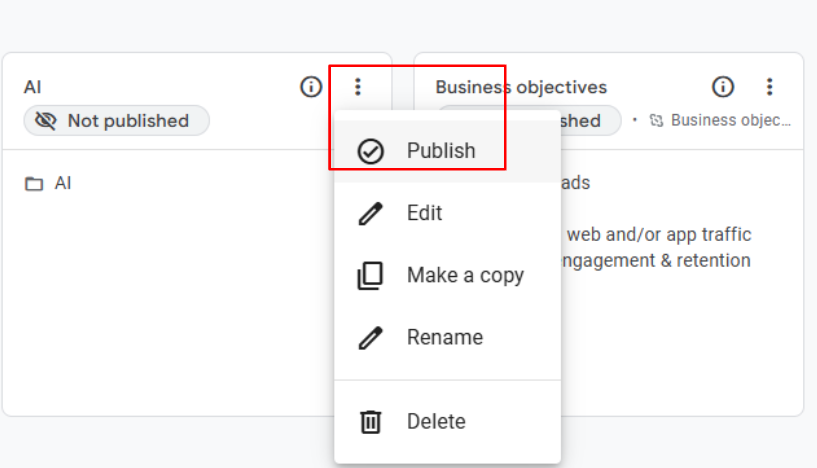Select Rename in the context menu
Viewport: 817px width, 468px height.
(444, 338)
